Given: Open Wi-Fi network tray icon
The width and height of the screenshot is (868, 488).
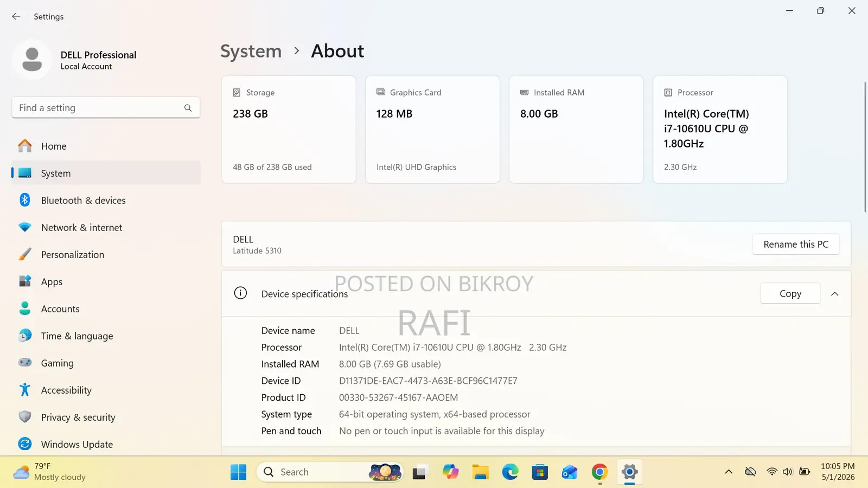Looking at the screenshot, I should click(771, 472).
